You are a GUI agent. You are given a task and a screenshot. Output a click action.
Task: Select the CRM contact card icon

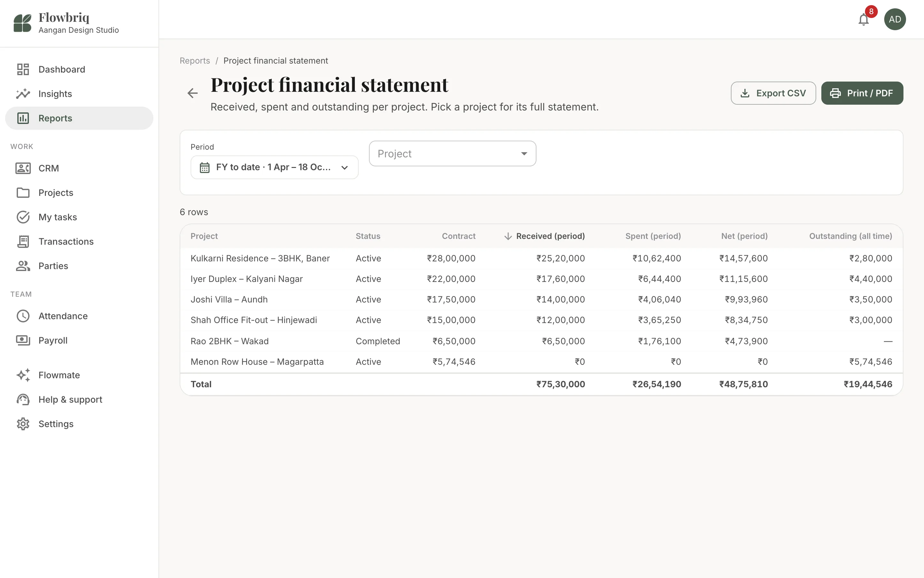pyautogui.click(x=23, y=168)
